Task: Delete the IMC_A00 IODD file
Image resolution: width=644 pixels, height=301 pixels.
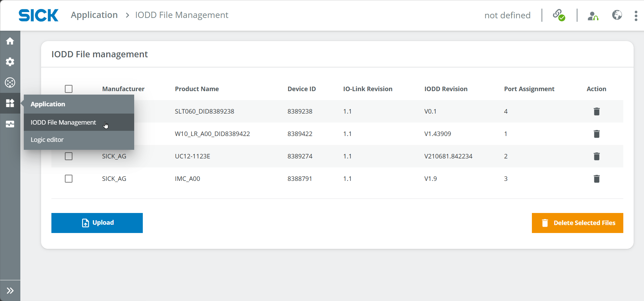Action: coord(597,178)
